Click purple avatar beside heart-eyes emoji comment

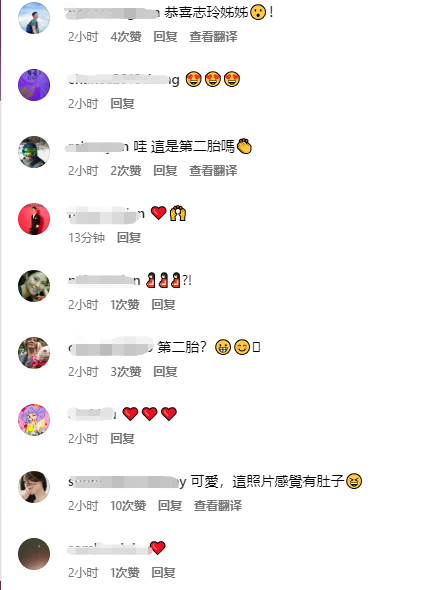click(x=34, y=85)
